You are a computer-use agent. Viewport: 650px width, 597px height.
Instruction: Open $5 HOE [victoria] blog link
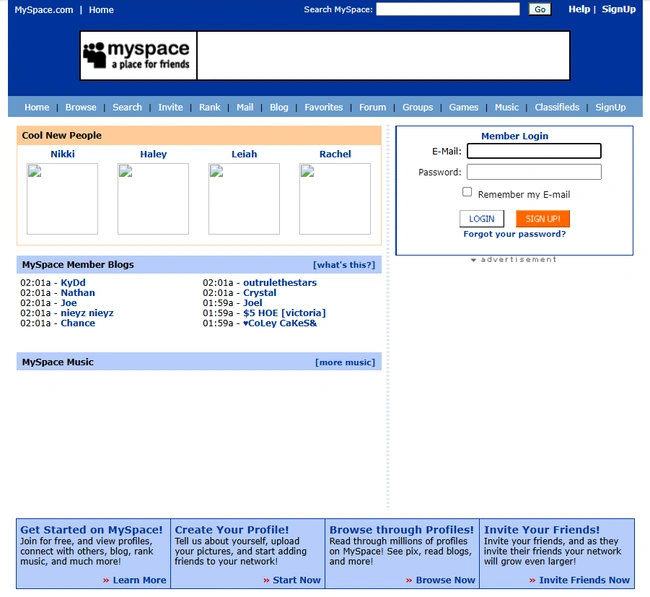click(284, 313)
